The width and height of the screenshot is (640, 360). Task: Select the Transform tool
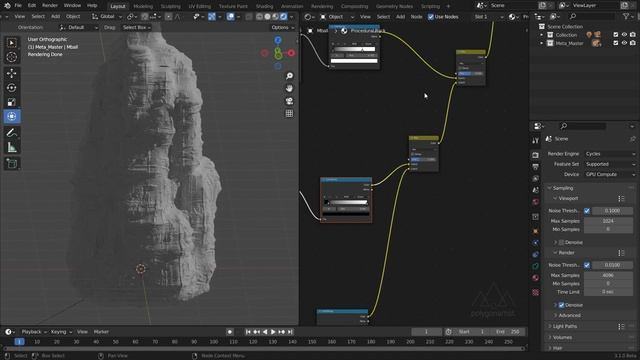pos(12,116)
